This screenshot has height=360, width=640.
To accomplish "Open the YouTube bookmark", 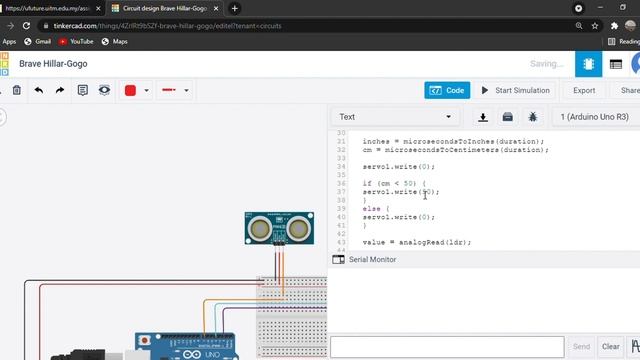I will 76,42.
